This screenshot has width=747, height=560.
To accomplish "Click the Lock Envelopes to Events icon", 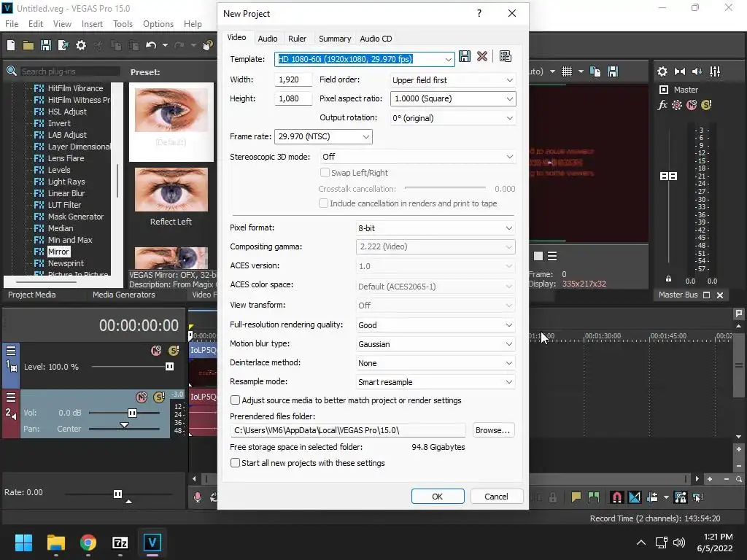I will pos(681,497).
